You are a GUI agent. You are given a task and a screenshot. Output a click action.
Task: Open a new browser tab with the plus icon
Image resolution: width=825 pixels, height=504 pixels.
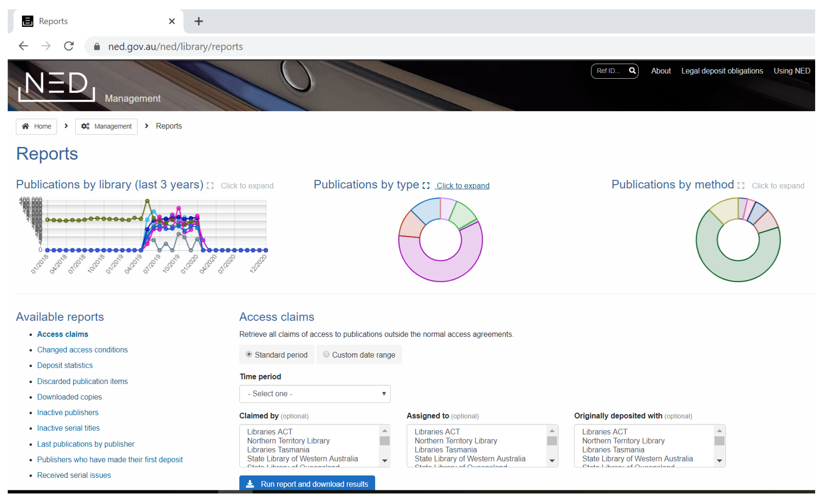click(x=199, y=21)
